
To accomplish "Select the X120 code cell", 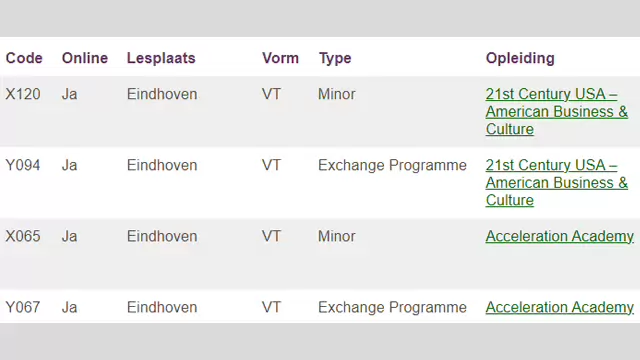I will (23, 94).
